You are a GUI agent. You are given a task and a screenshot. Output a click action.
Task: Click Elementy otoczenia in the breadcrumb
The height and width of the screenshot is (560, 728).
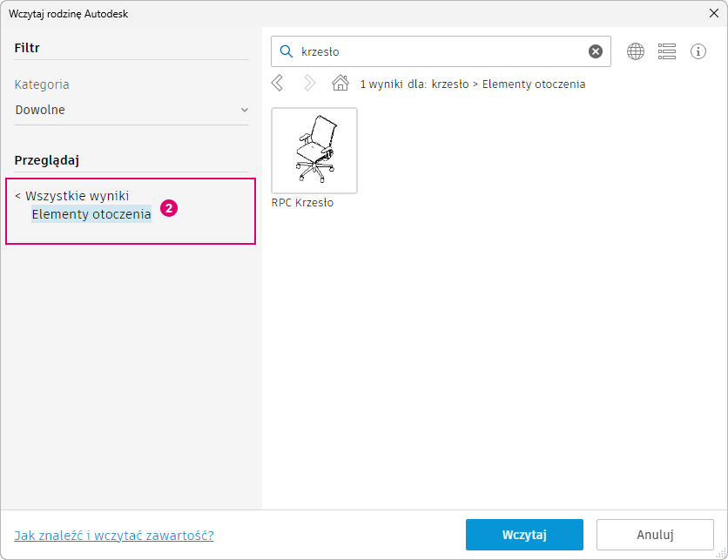click(x=534, y=84)
